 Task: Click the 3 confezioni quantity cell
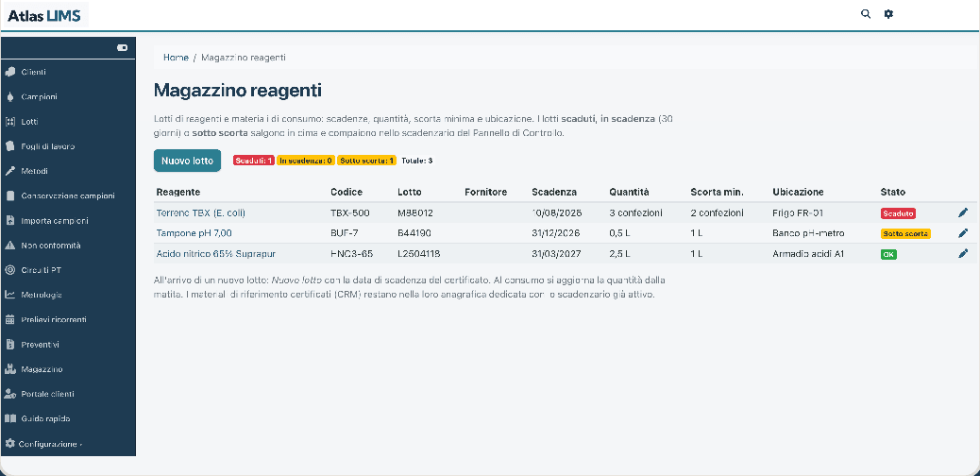(x=635, y=213)
